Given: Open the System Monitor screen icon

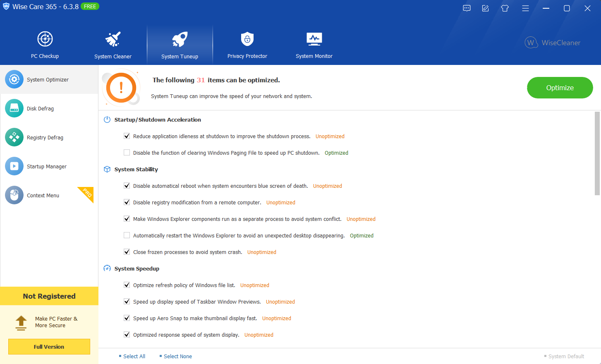Looking at the screenshot, I should [314, 39].
